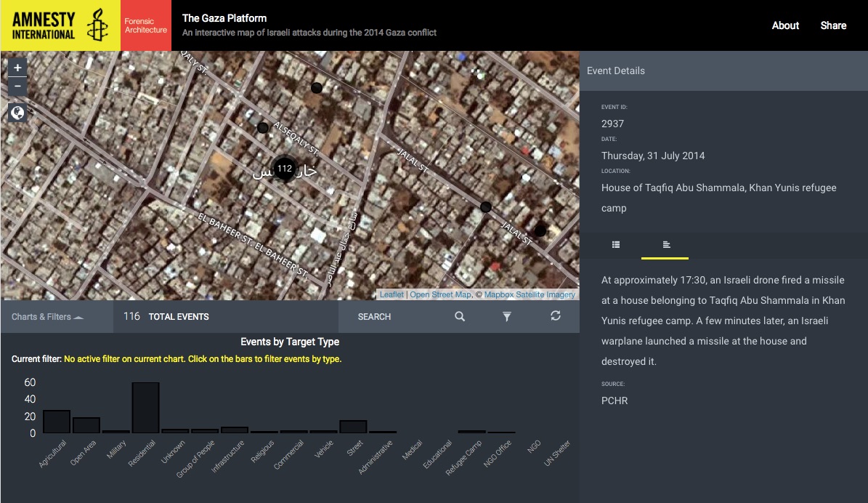Click the globe map layer icon
The width and height of the screenshot is (868, 503).
pyautogui.click(x=17, y=113)
